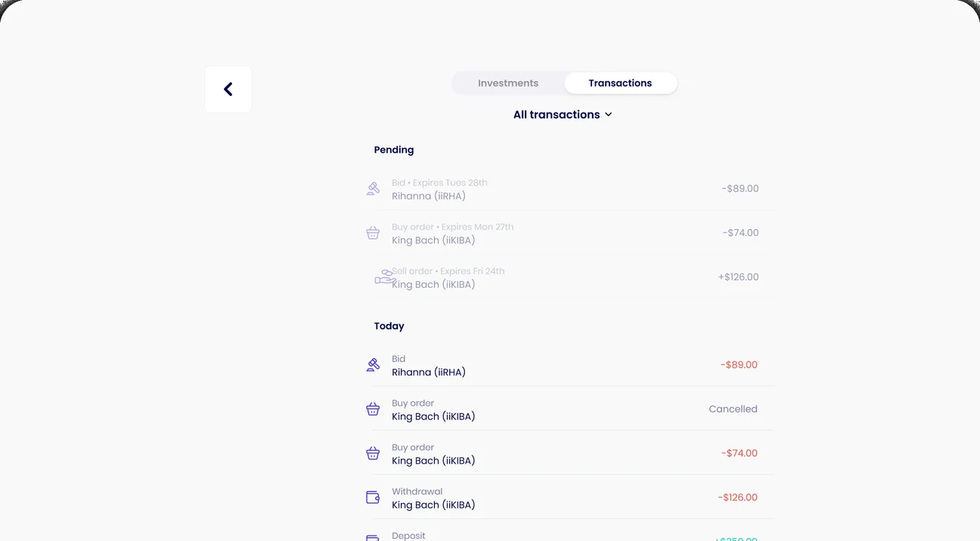This screenshot has width=980, height=541.
Task: Click the chevron next to All transactions
Action: [x=608, y=115]
